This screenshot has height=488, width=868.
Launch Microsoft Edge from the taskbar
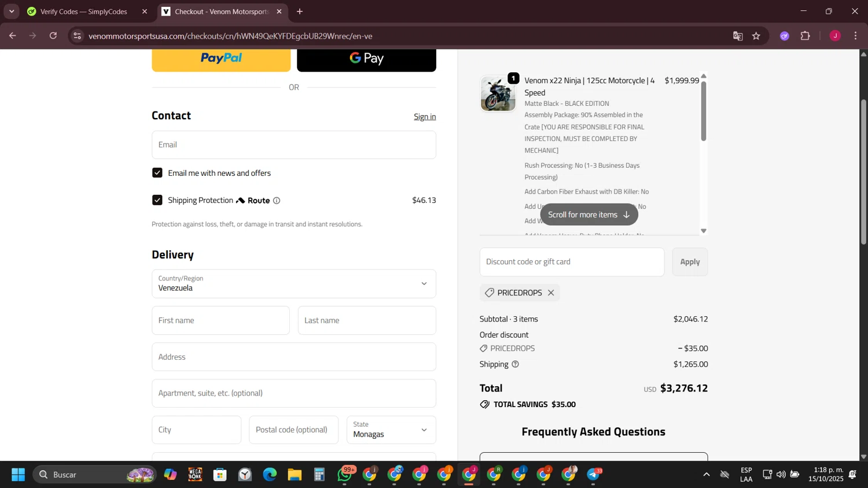[x=270, y=475]
